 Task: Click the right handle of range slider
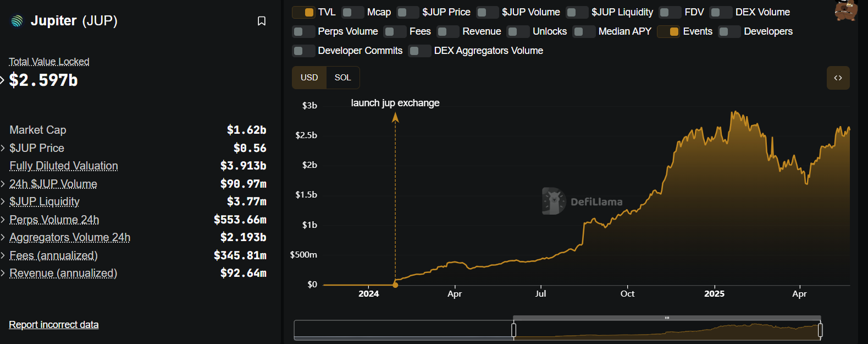tap(820, 330)
